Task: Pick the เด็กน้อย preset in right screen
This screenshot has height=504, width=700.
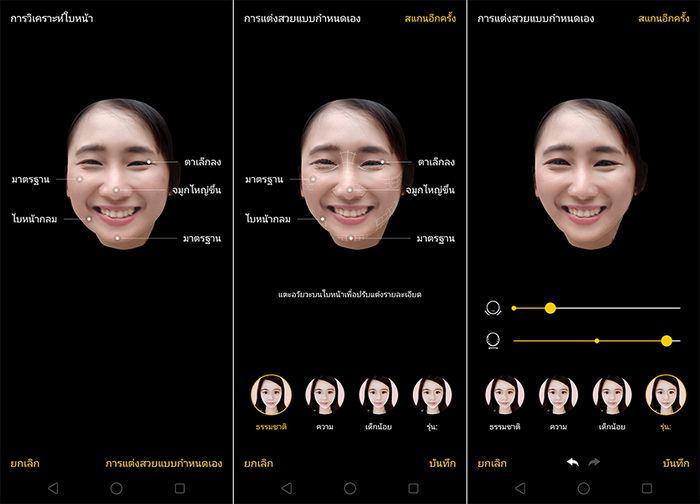Action: click(612, 394)
